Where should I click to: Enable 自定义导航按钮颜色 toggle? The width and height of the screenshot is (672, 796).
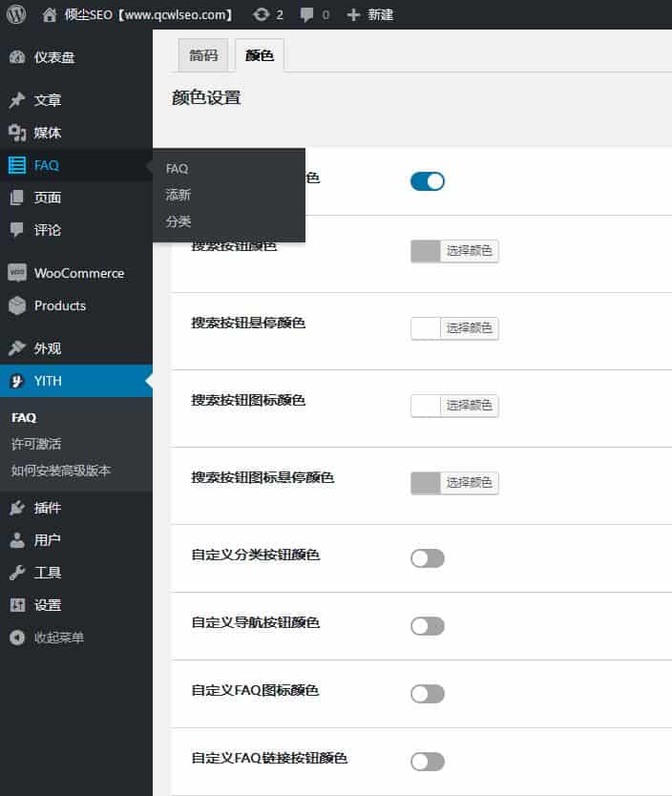coord(428,626)
